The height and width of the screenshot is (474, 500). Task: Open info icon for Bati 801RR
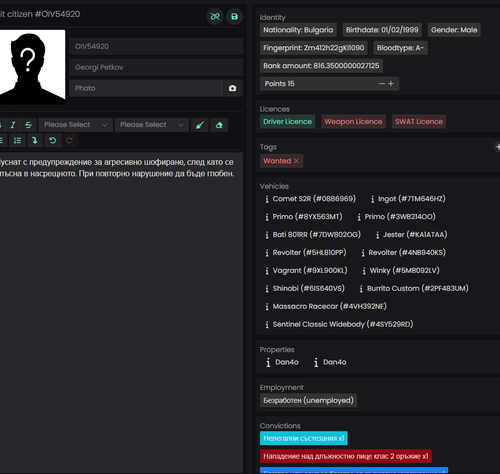coord(267,235)
